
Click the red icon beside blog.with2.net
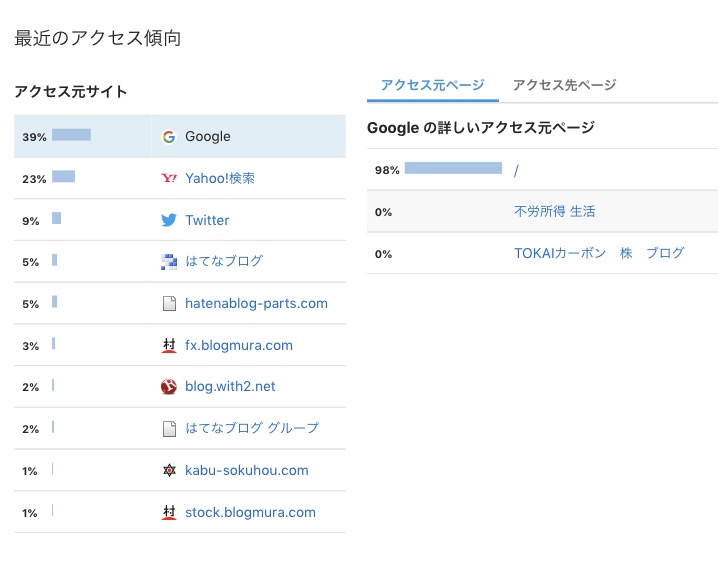pos(169,387)
